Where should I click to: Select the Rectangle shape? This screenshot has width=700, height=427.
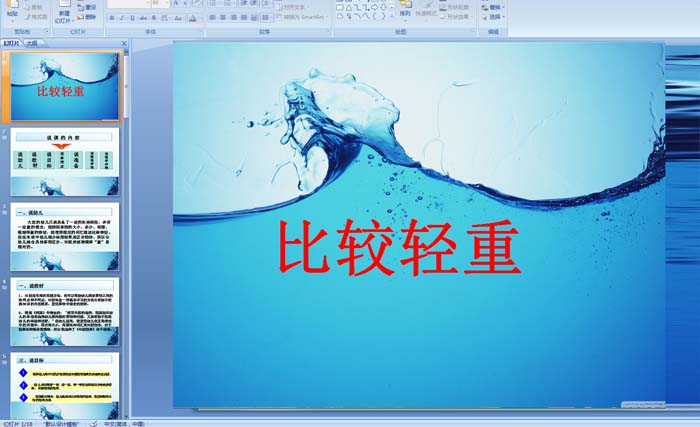click(x=340, y=8)
